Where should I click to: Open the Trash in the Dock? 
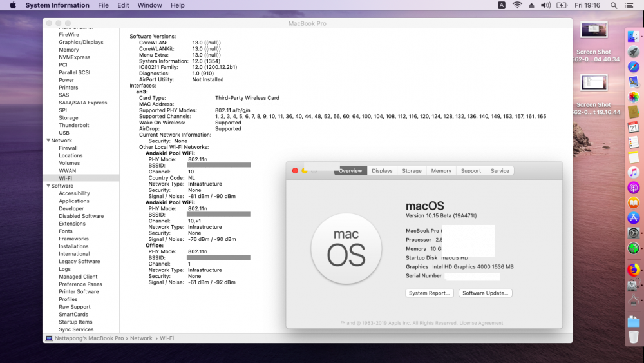pos(633,337)
